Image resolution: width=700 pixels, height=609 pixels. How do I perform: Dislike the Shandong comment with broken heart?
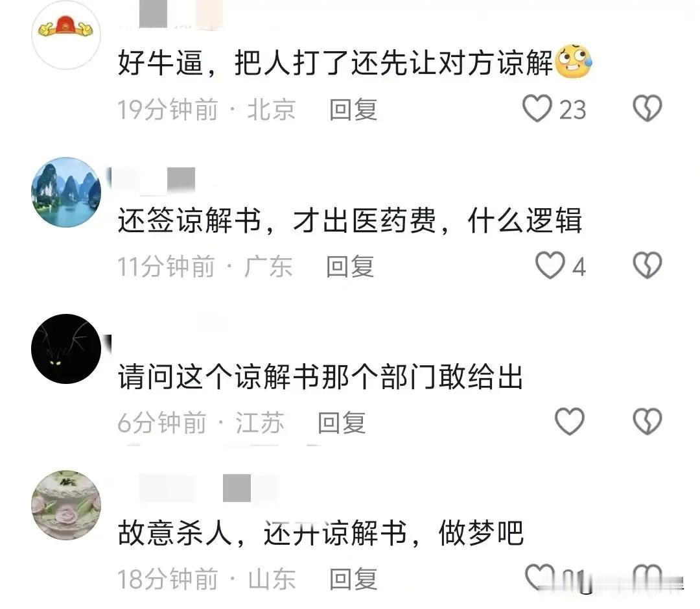[647, 577]
